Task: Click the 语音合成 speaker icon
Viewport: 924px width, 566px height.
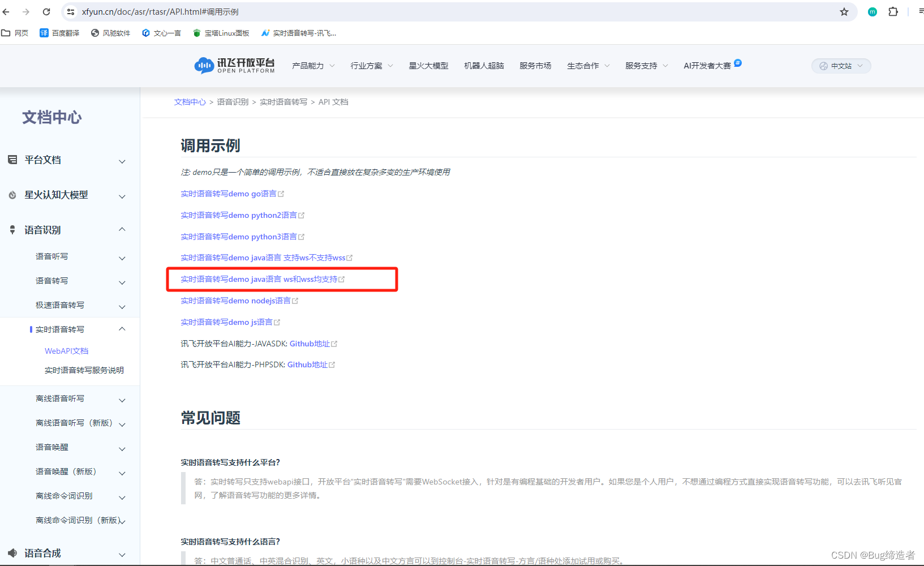Action: pos(12,553)
